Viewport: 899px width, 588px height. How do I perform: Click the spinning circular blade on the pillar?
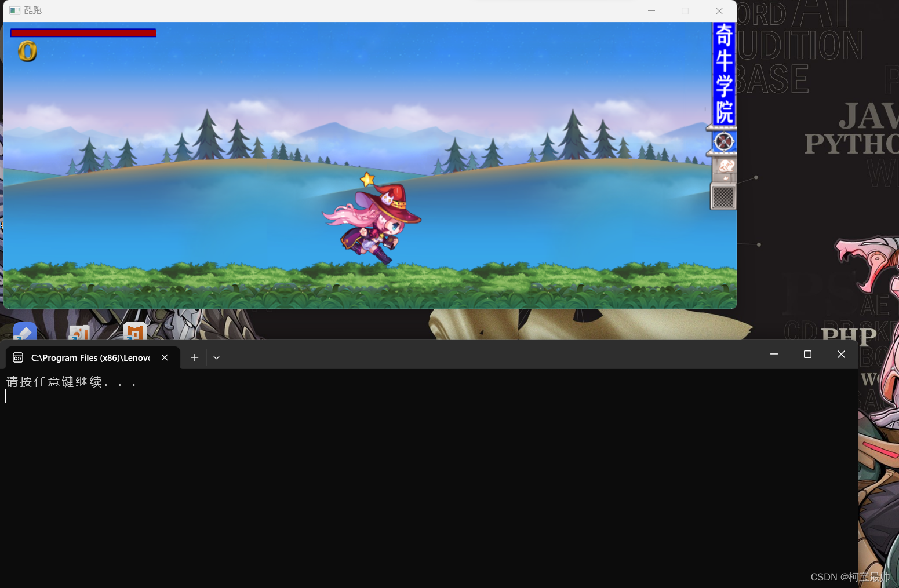tap(724, 141)
